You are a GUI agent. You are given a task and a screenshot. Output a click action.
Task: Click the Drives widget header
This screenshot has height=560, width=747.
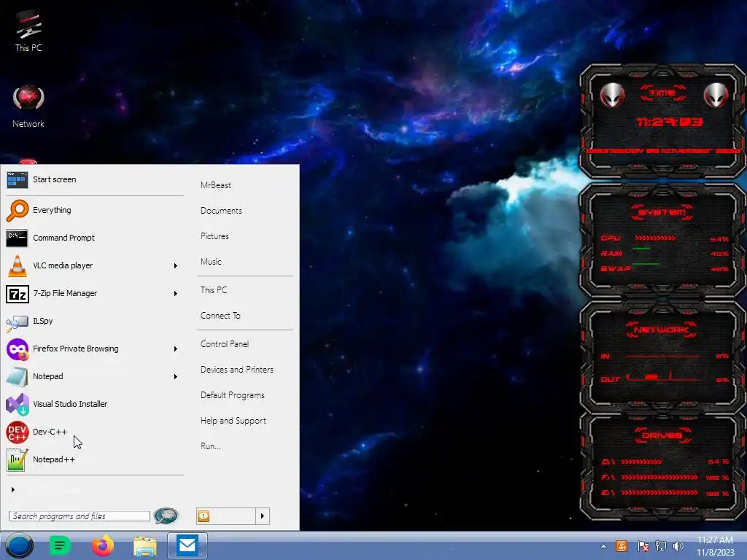662,435
